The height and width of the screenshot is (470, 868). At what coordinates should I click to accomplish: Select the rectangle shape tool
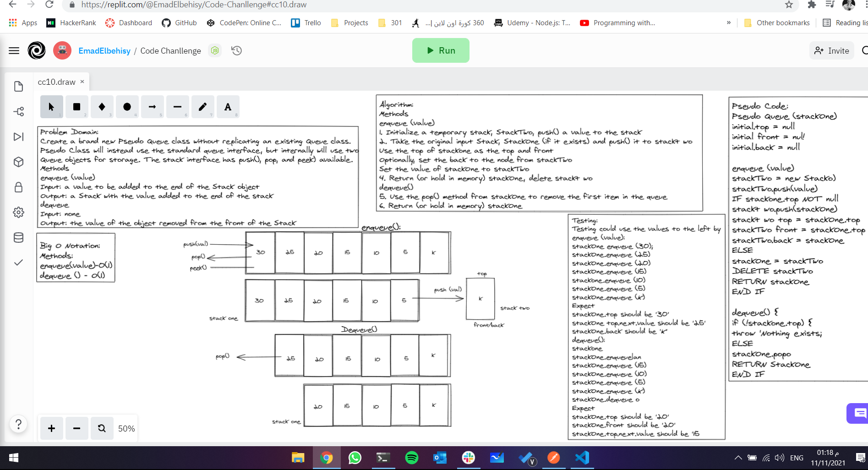(x=76, y=107)
